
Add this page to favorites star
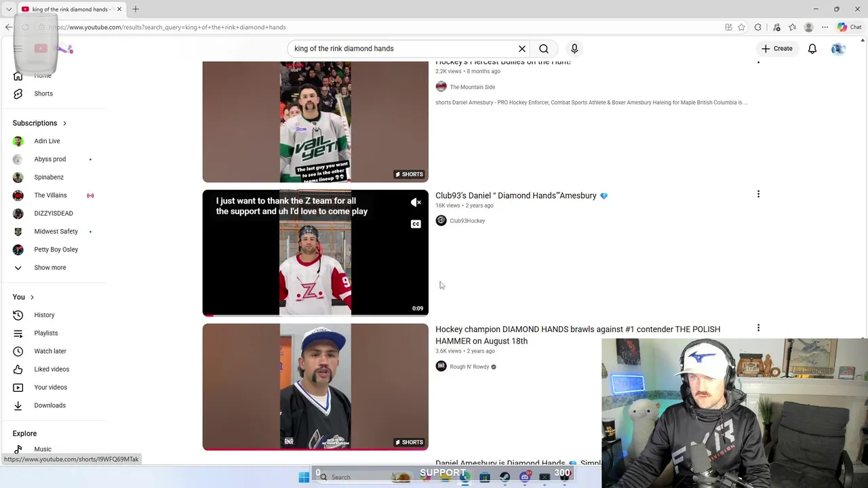[741, 27]
